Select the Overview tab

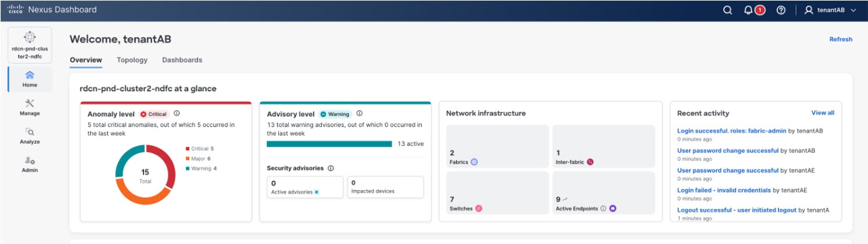(86, 60)
